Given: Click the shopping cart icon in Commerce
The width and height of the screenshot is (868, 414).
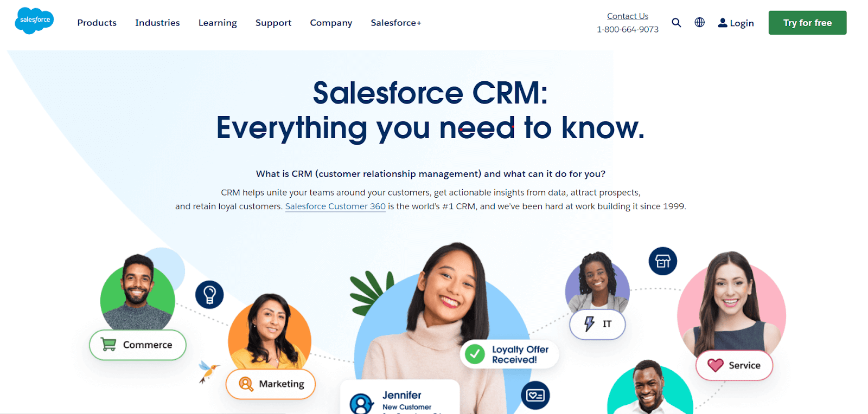Looking at the screenshot, I should [109, 345].
